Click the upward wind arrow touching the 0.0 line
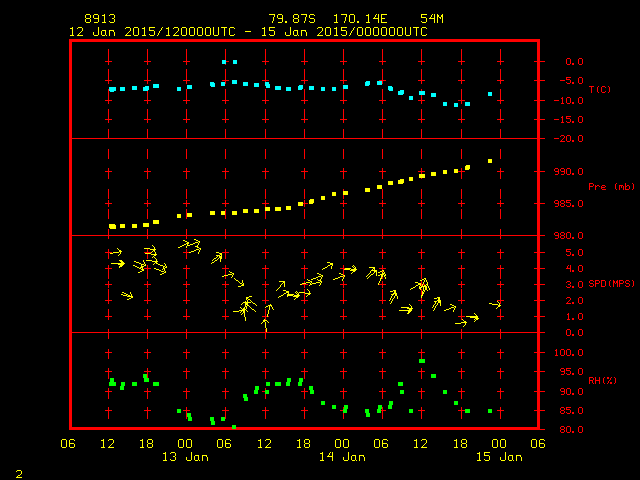 (265, 325)
